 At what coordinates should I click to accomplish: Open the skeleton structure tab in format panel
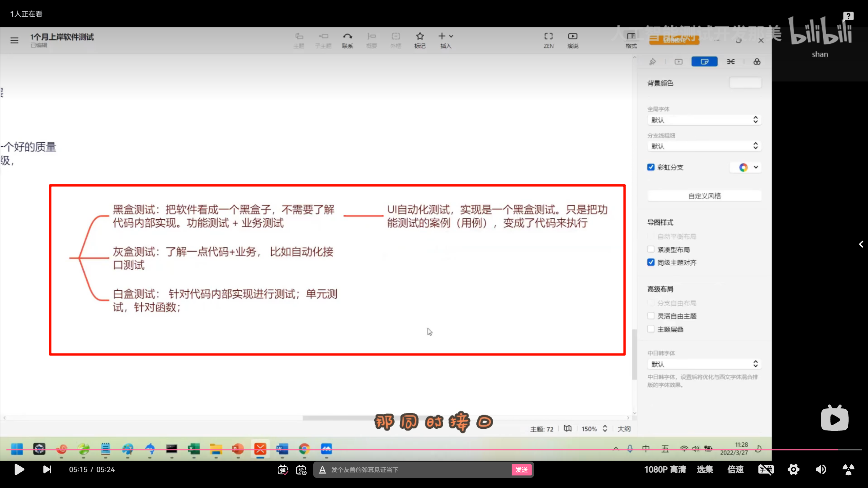point(731,62)
